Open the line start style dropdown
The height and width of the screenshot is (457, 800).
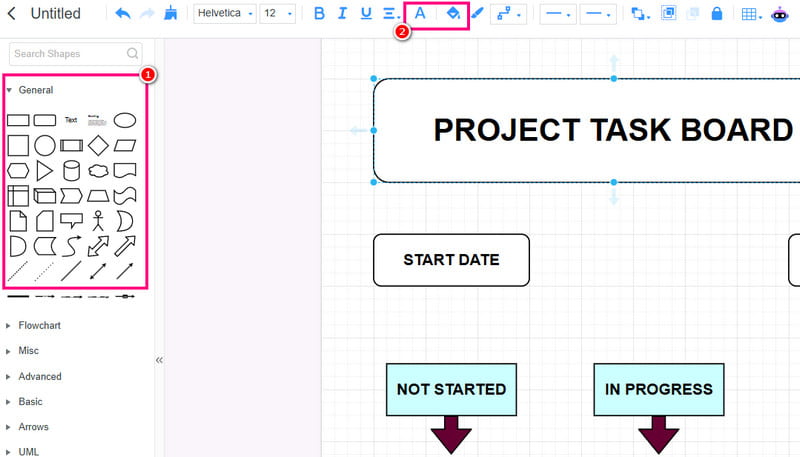point(558,14)
